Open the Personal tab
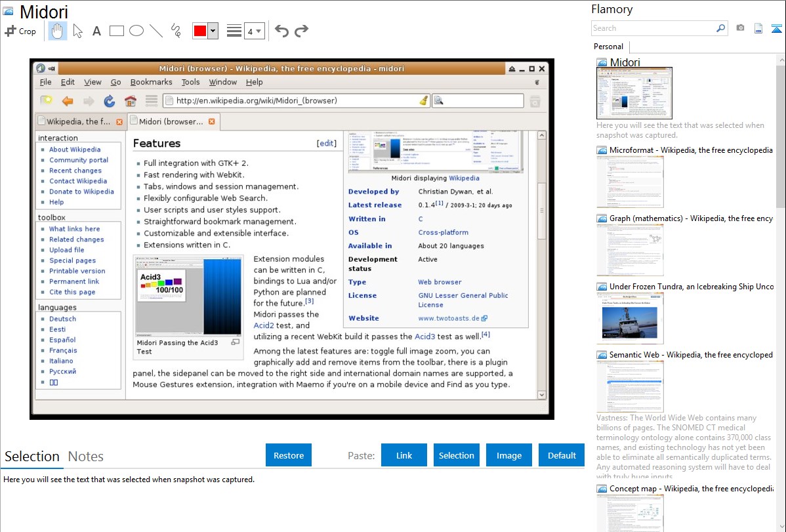The image size is (786, 532). (609, 47)
